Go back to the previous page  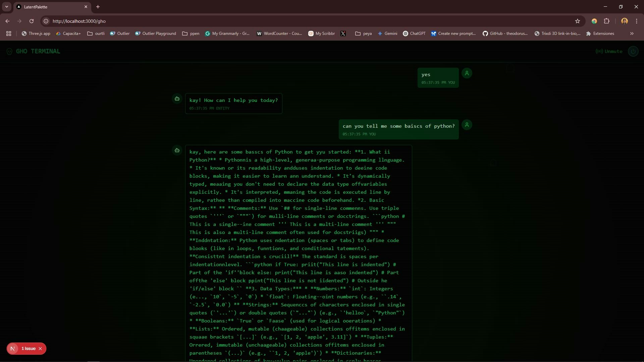[x=7, y=21]
